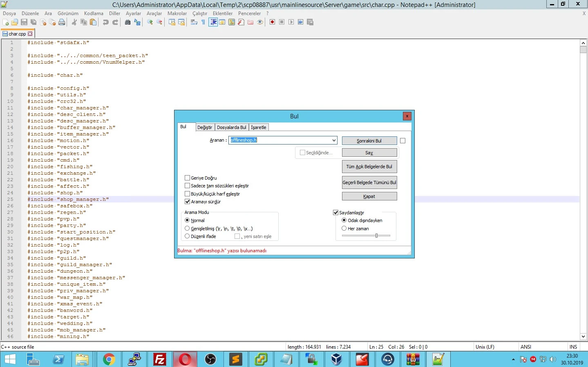588x367 pixels.
Task: Click Geçerli Belgede Tümünü Bul button
Action: pyautogui.click(x=369, y=182)
